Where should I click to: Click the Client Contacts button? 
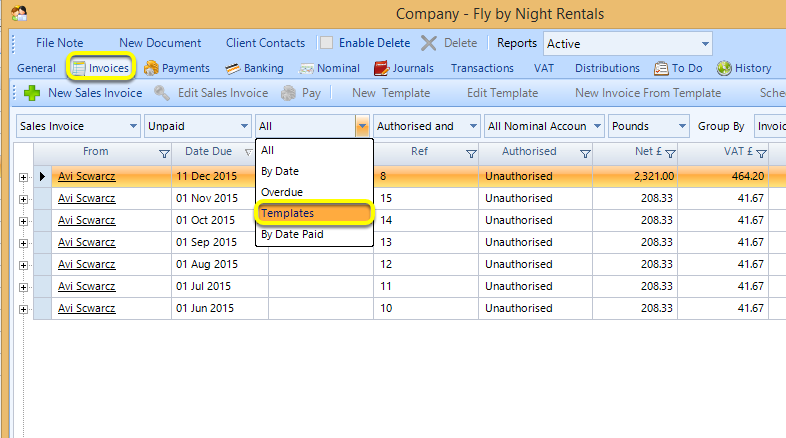tap(265, 43)
